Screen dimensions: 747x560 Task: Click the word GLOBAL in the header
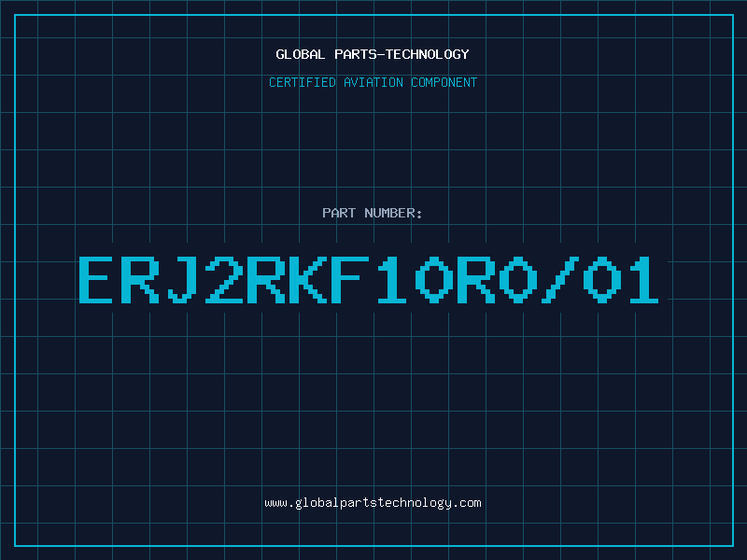[x=300, y=54]
